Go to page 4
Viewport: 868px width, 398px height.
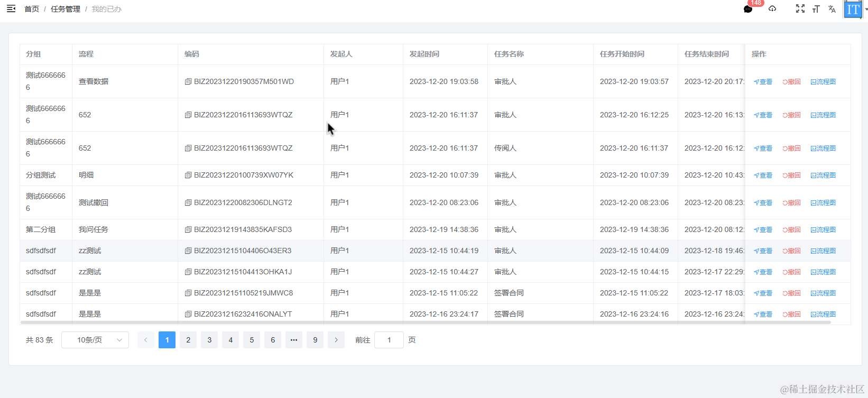[230, 340]
